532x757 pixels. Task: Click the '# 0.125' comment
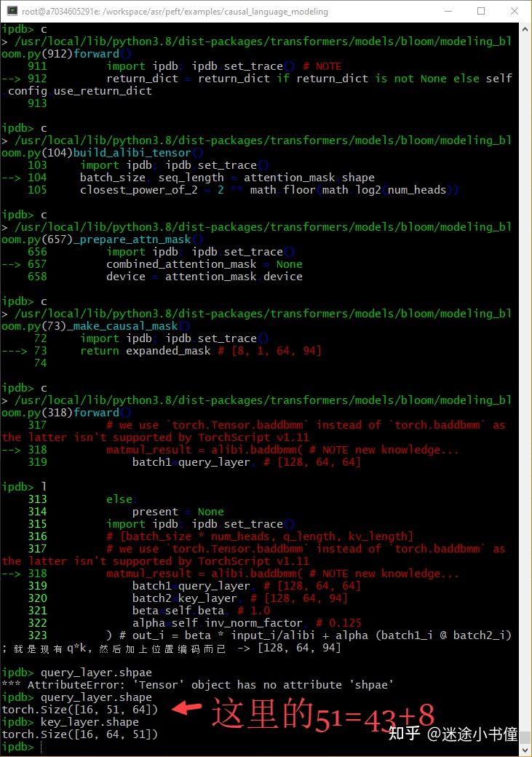338,623
